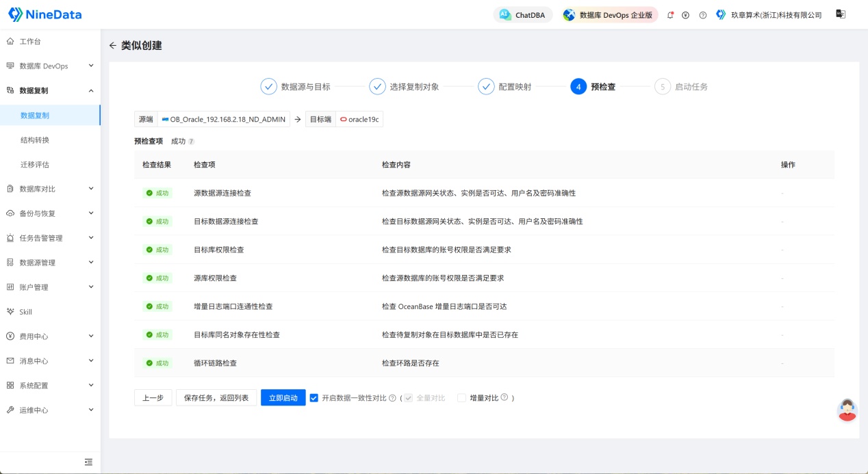The width and height of the screenshot is (868, 474).
Task: Enable the 增量对比 checkbox
Action: 461,397
